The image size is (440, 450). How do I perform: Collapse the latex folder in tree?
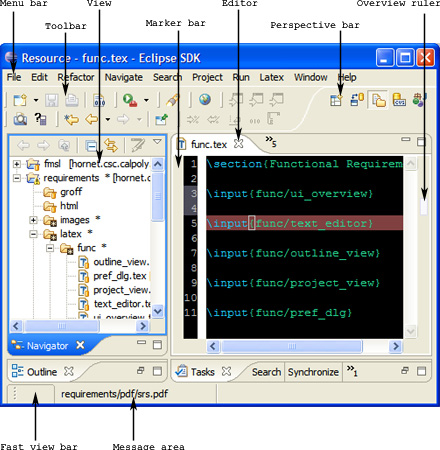(33, 234)
